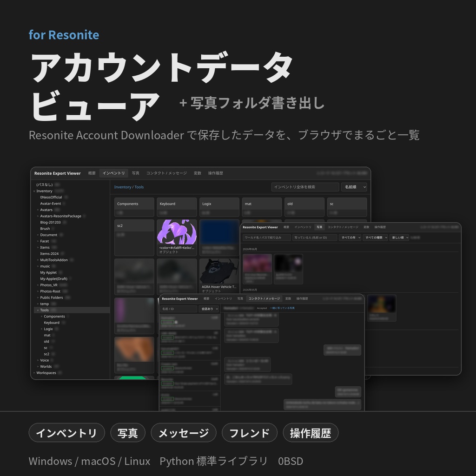This screenshot has width=476, height=476.
Task: Switch to the 写真 tab in the inventory window
Action: click(x=135, y=173)
